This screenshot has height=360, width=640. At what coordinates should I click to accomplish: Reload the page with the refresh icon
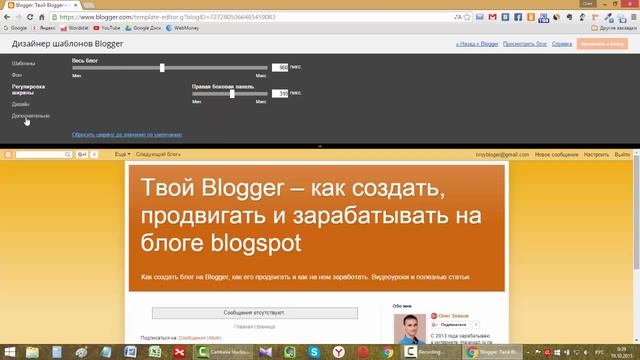coord(30,17)
